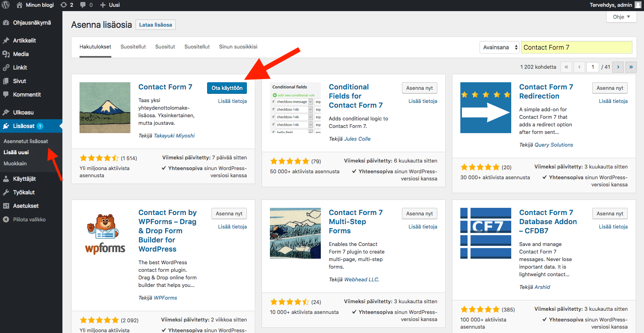Open the Sivut pages menu item
This screenshot has height=333, width=644.
[x=31, y=81]
